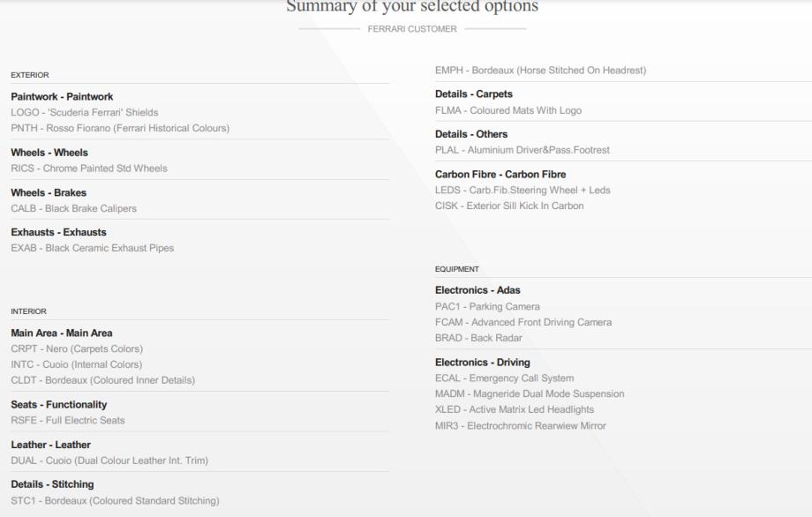Select the 'Scuderia Ferrari' Shields line
The image size is (812, 517).
point(85,112)
